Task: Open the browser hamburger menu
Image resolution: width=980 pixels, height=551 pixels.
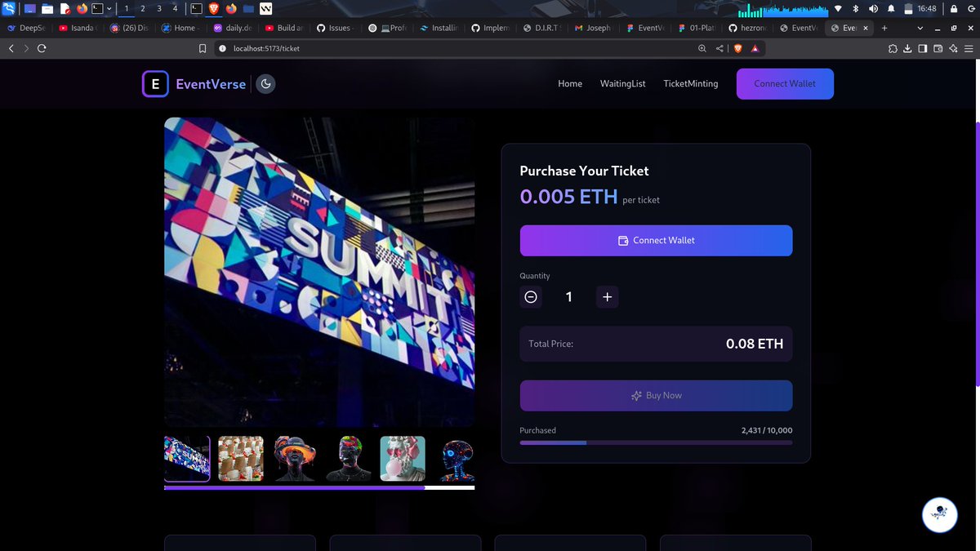Action: coord(968,48)
